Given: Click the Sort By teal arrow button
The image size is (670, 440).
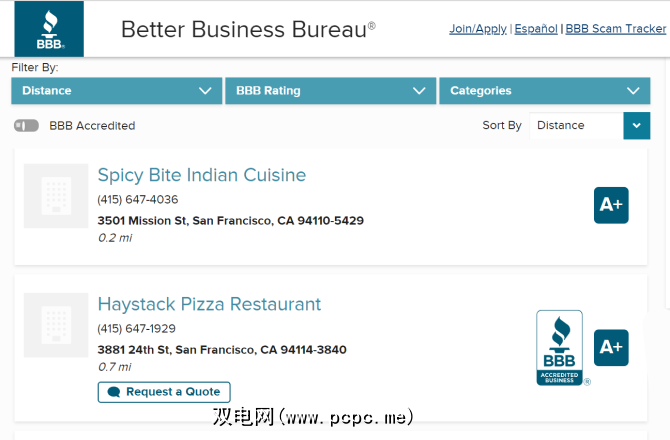Looking at the screenshot, I should click(x=637, y=126).
